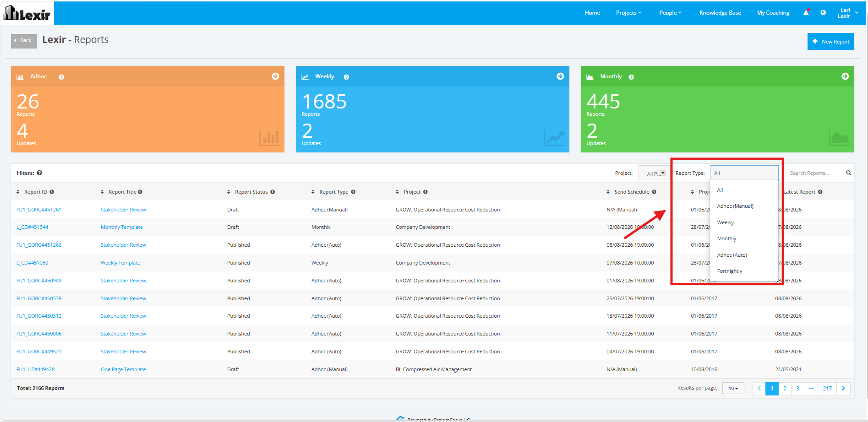The image size is (868, 422).
Task: Open Monthly reports arrow icon
Action: coord(845,76)
